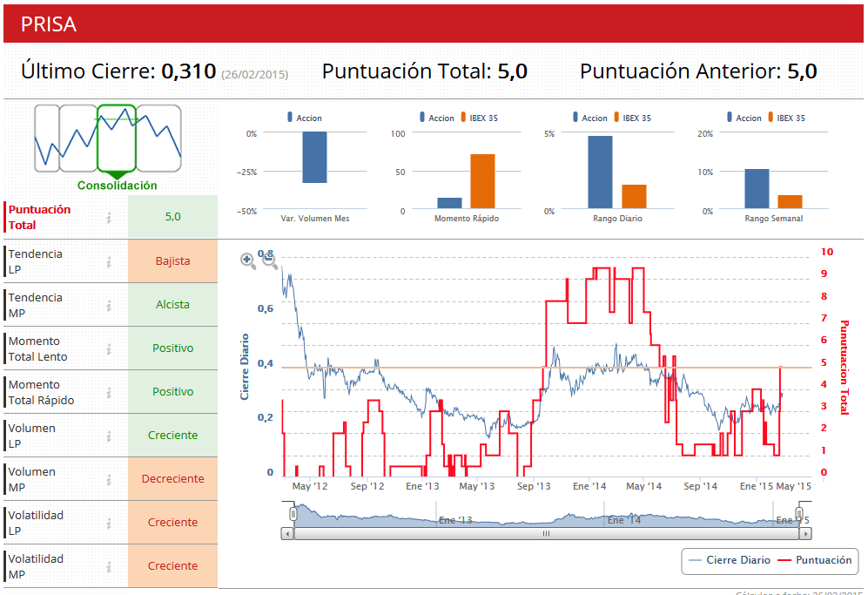
Task: Click the navigator scrollbar left arrow
Action: pyautogui.click(x=286, y=533)
